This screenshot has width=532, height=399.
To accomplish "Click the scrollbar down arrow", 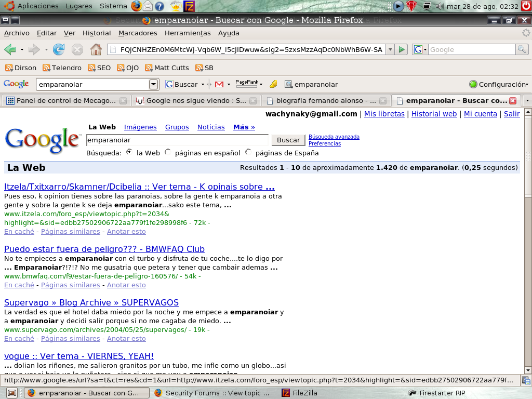I will (x=528, y=370).
